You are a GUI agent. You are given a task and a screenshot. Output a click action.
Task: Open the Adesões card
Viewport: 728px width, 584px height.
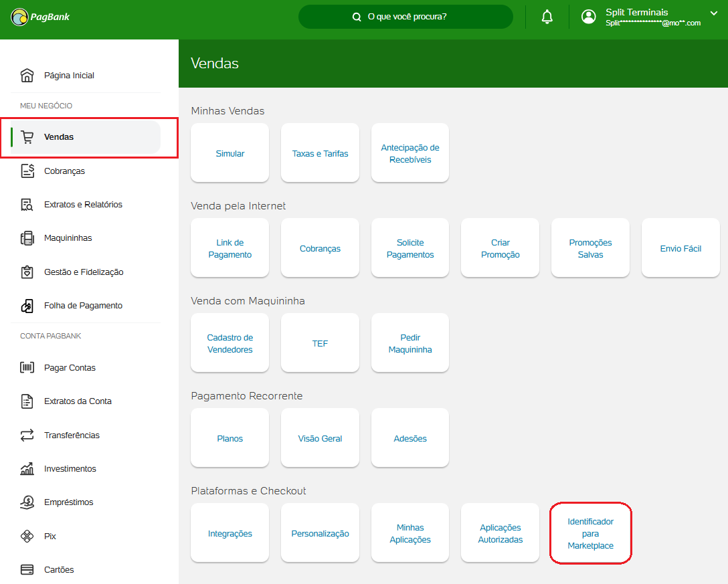click(410, 438)
